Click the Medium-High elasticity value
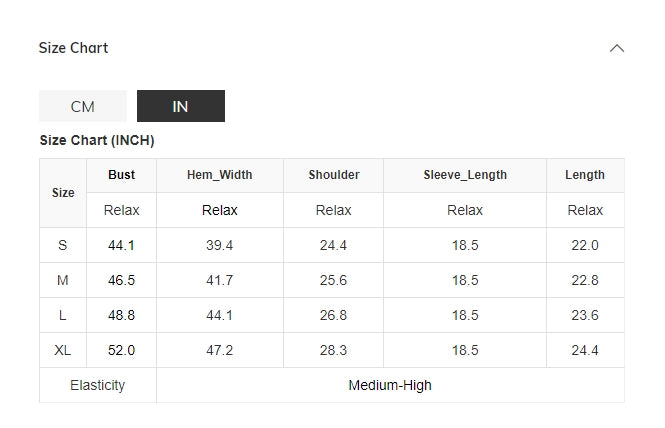This screenshot has height=428, width=665. [x=390, y=385]
